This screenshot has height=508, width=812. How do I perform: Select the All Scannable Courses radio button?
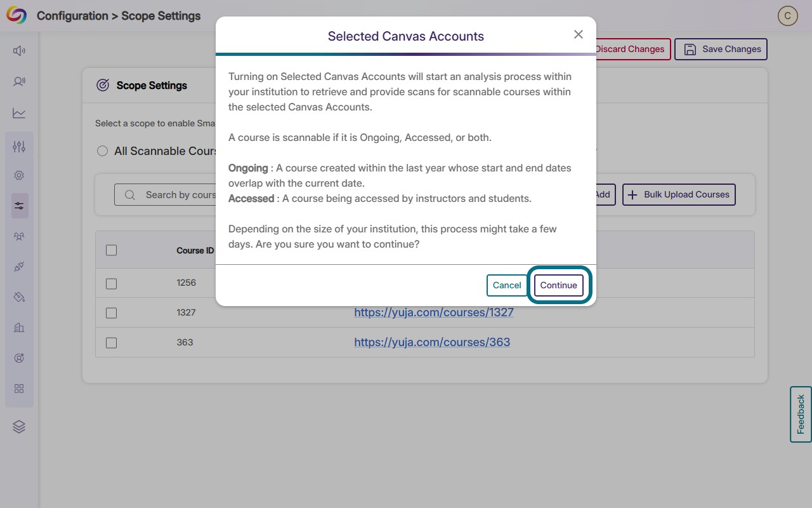[102, 151]
